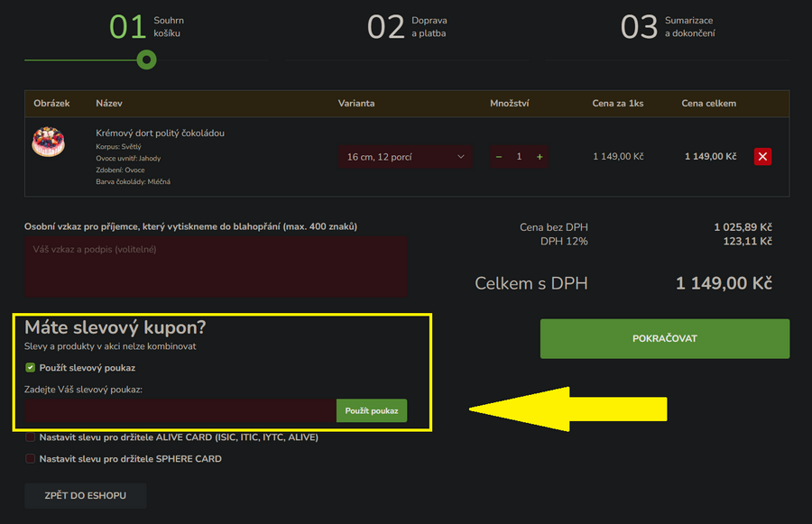Focus the discount voucher code field
Image resolution: width=812 pixels, height=524 pixels.
pyautogui.click(x=180, y=411)
